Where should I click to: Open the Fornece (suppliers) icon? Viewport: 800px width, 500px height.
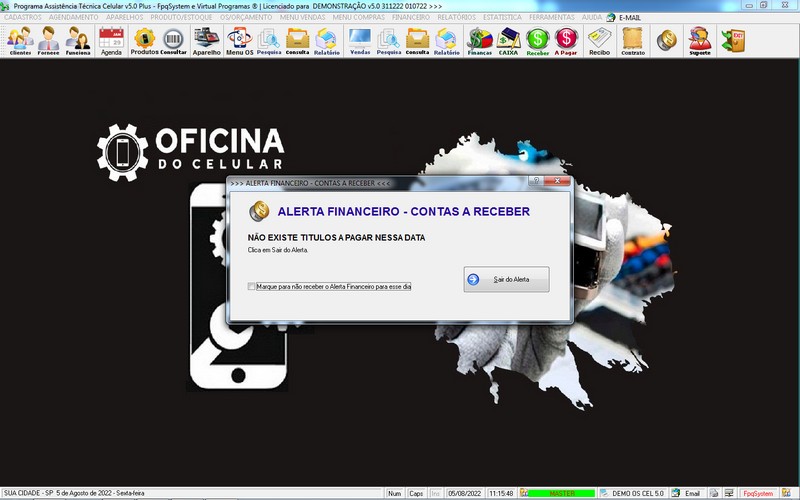(x=48, y=41)
